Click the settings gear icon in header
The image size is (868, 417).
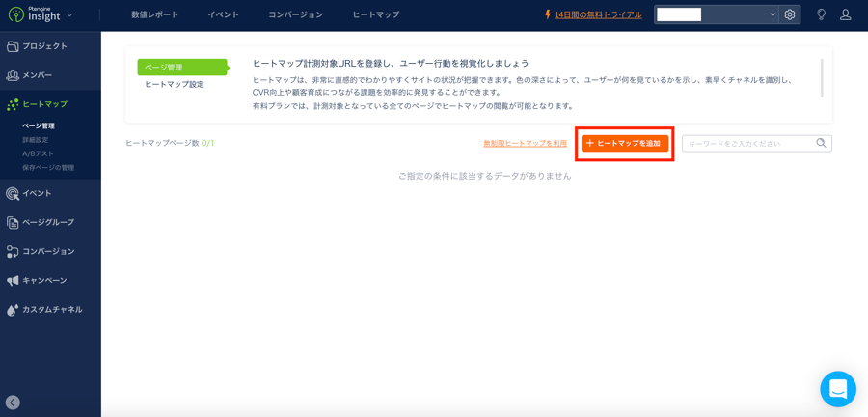790,14
